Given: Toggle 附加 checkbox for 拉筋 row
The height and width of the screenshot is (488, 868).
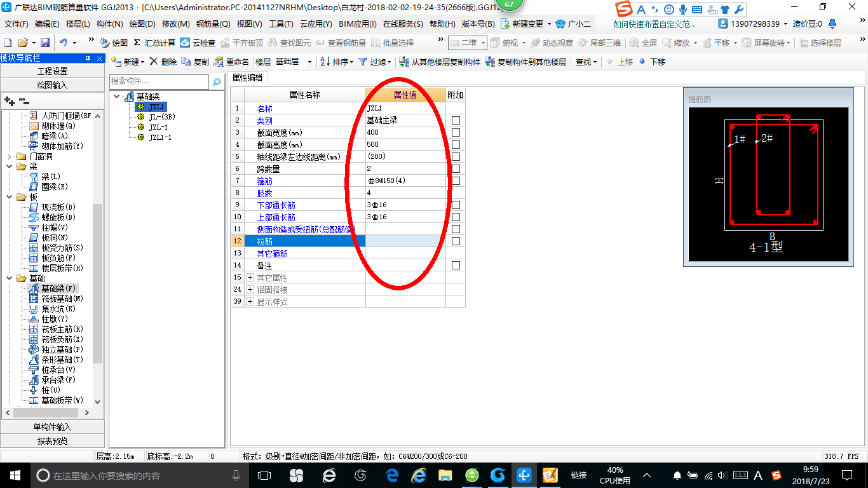Looking at the screenshot, I should [456, 241].
